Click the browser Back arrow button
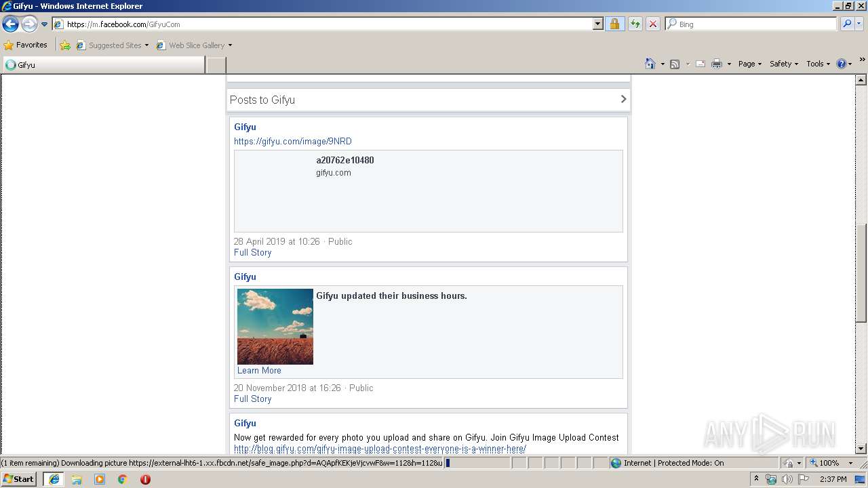The width and height of the screenshot is (868, 488). click(10, 24)
